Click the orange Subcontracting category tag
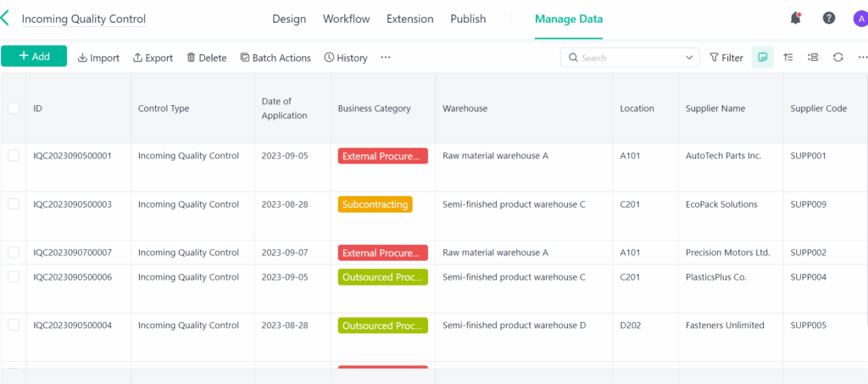 (375, 204)
